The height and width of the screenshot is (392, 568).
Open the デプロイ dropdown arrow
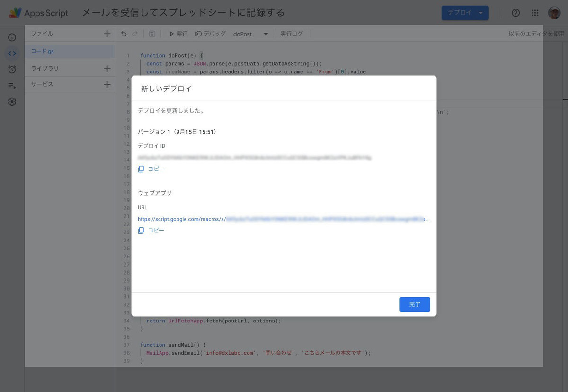click(x=481, y=13)
